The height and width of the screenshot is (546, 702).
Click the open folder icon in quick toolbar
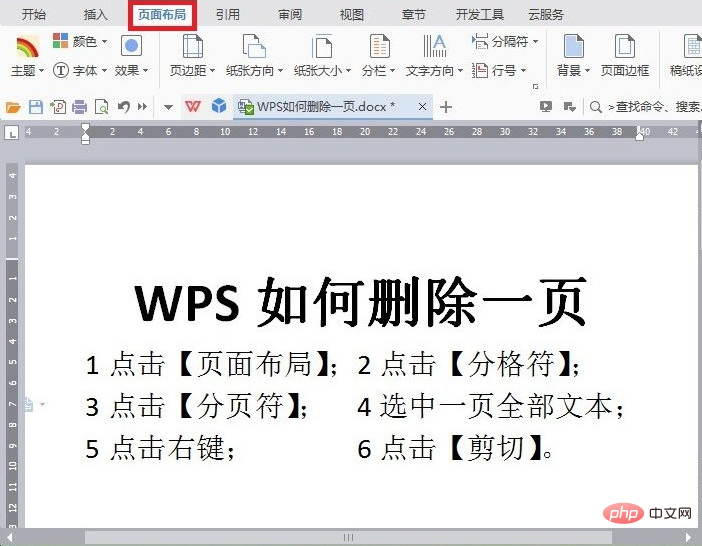pyautogui.click(x=13, y=107)
